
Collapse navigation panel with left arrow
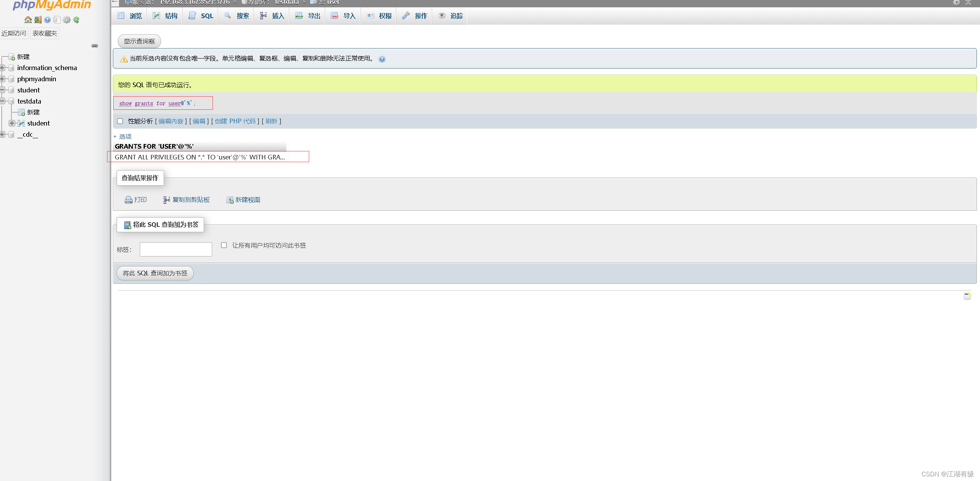click(x=114, y=2)
